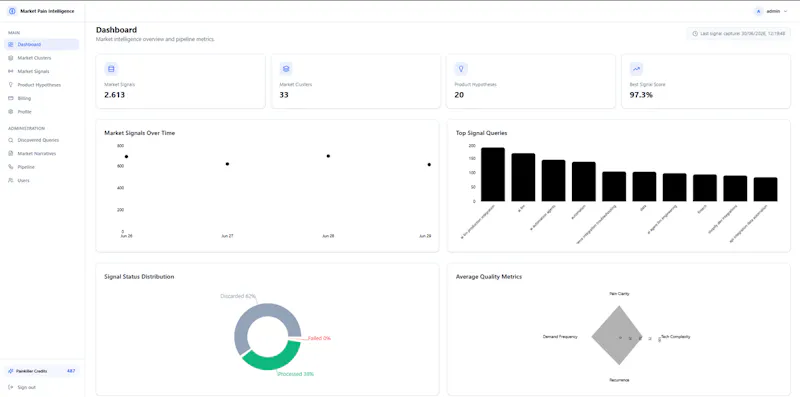Click the Last signal capture timestamp badge

coord(738,34)
